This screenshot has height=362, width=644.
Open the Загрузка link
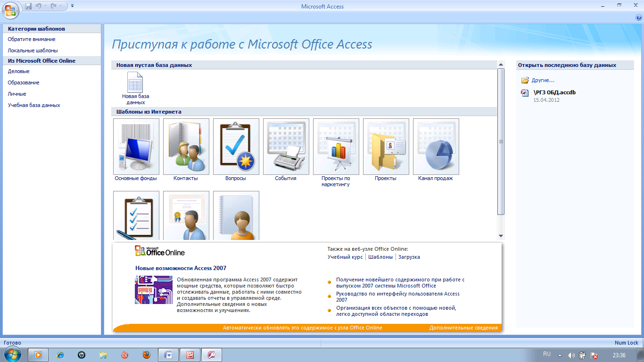[x=409, y=257]
